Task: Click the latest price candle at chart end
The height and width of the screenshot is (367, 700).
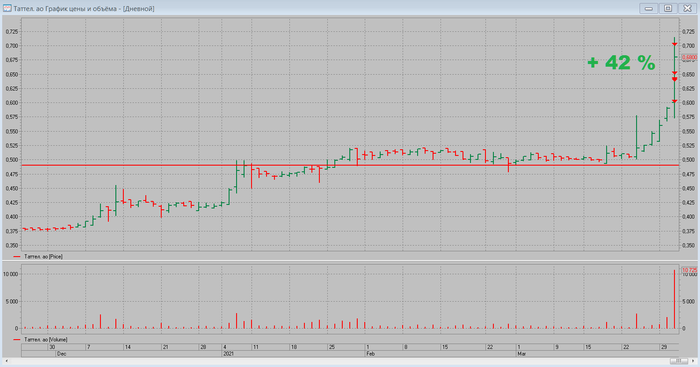Action: tap(675, 78)
